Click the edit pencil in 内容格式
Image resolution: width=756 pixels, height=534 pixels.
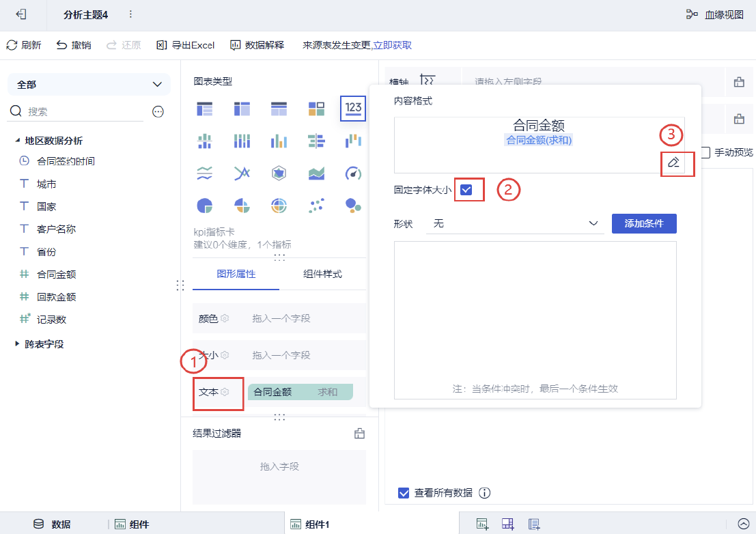[x=673, y=163]
